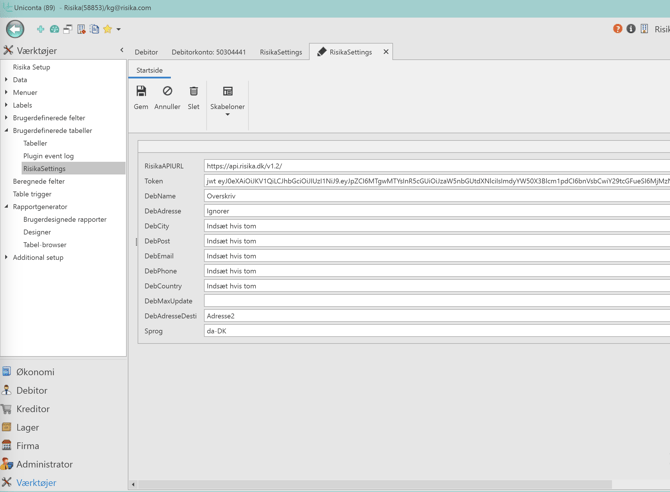Open Tabeller in the tree
The image size is (670, 492).
tap(35, 143)
